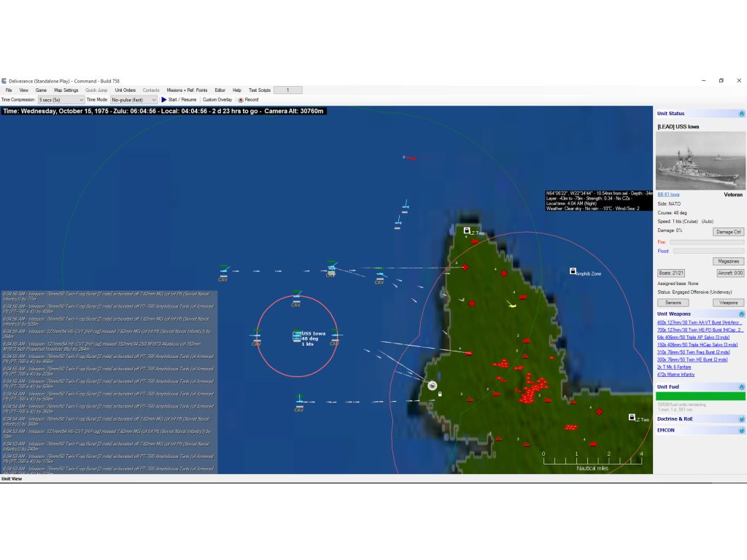This screenshot has height=560, width=747.
Task: Click the date and time status bar
Action: (x=163, y=111)
